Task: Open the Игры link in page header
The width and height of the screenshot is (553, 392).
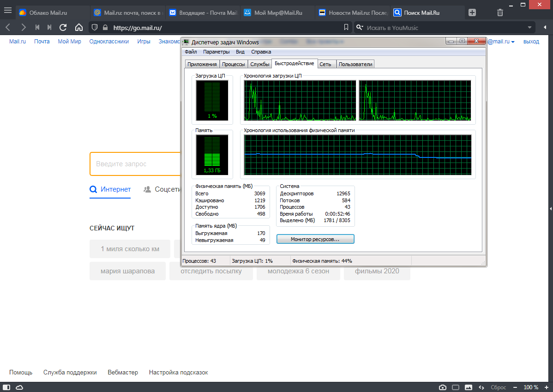Action: point(144,41)
